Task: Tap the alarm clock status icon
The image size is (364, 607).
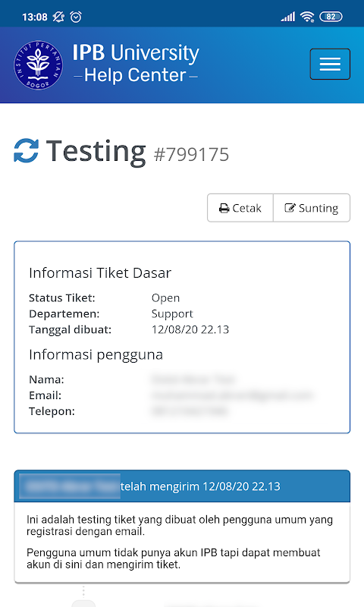Action: [x=76, y=17]
